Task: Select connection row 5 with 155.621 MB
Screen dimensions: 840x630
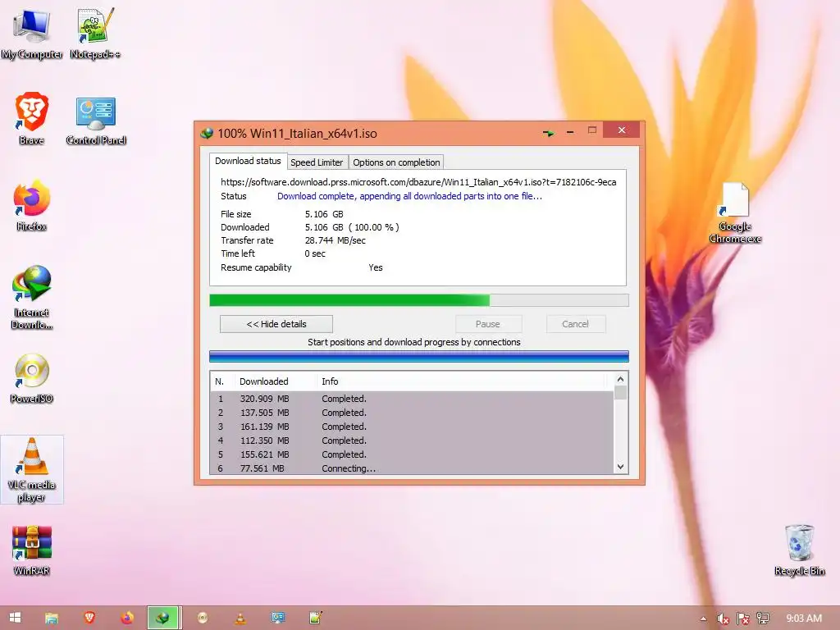Action: [x=413, y=454]
